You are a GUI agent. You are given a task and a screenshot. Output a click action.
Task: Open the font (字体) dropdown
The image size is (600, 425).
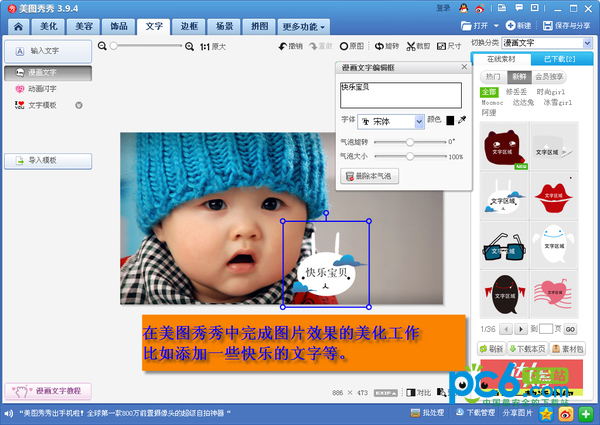click(x=391, y=121)
